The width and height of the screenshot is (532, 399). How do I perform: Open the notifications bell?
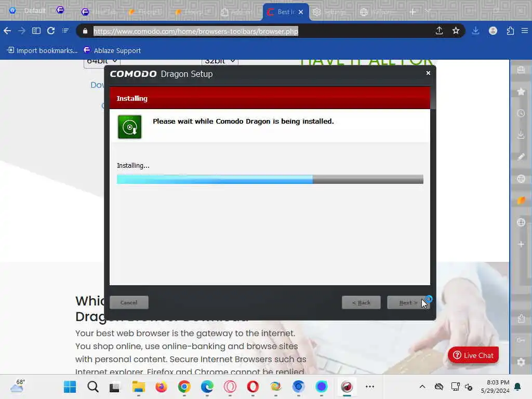pyautogui.click(x=518, y=387)
